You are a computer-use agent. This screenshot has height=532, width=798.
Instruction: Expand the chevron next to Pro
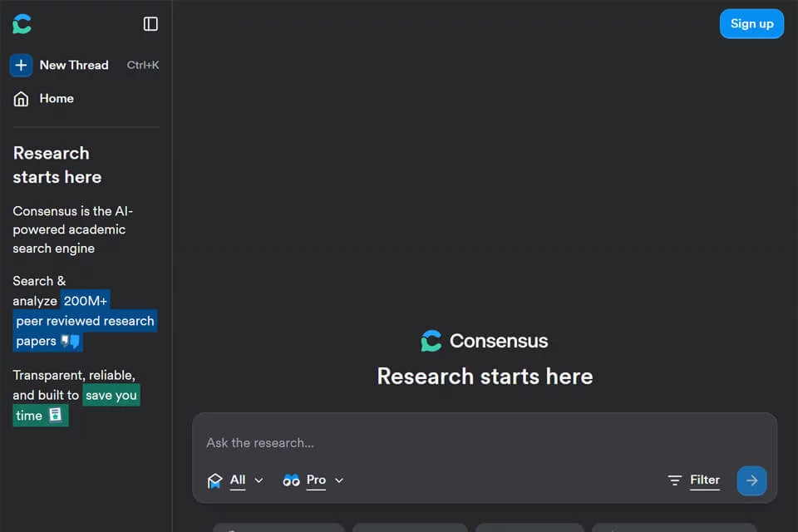[x=339, y=480]
